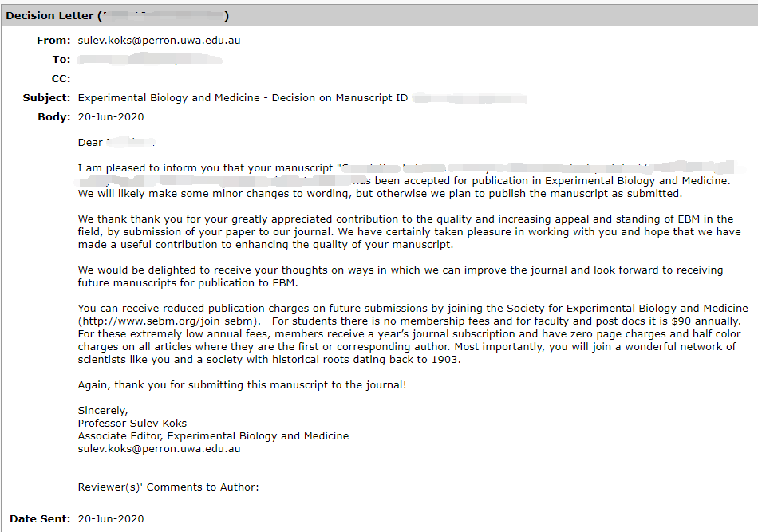Click the Date Sent value 20-Jun-2020
758x532 pixels.
coord(111,519)
